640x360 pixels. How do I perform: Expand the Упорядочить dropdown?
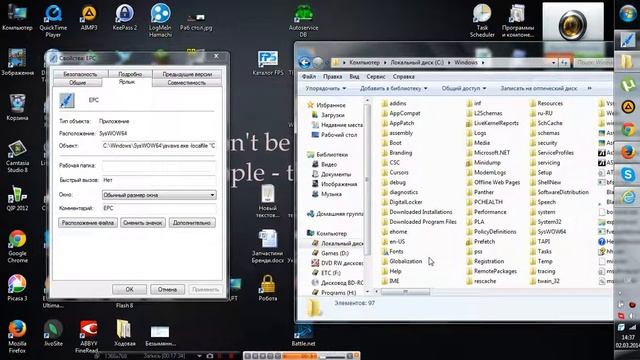tap(326, 89)
